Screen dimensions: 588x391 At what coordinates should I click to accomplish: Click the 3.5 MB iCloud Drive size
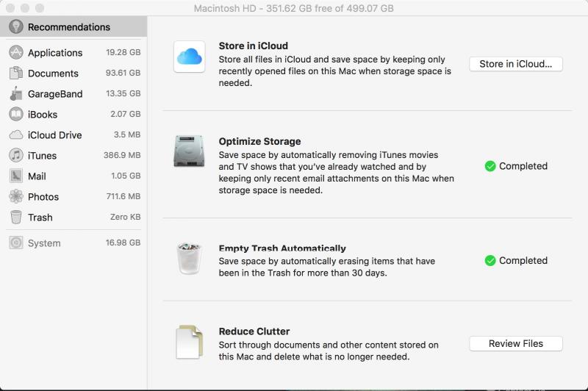pyautogui.click(x=127, y=134)
